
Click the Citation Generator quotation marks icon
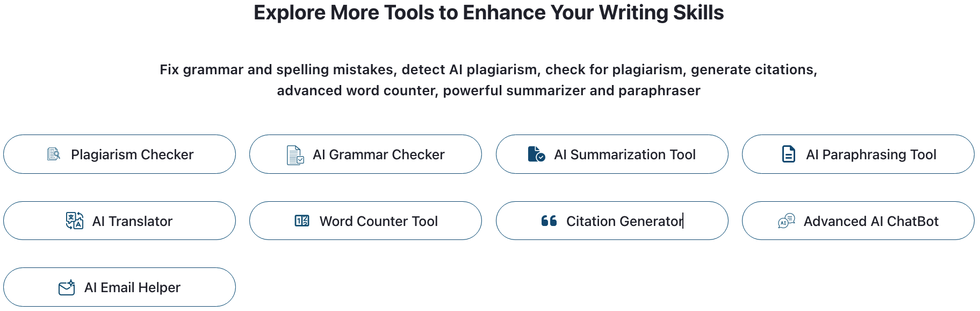coord(549,221)
